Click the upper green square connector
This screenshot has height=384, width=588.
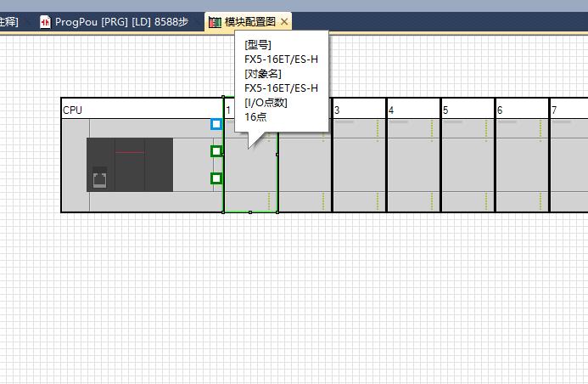pyautogui.click(x=216, y=151)
